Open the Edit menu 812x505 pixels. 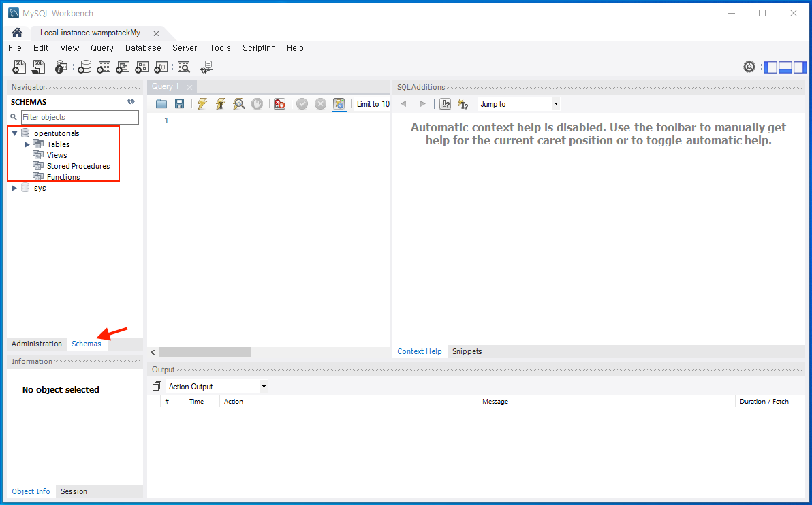41,48
